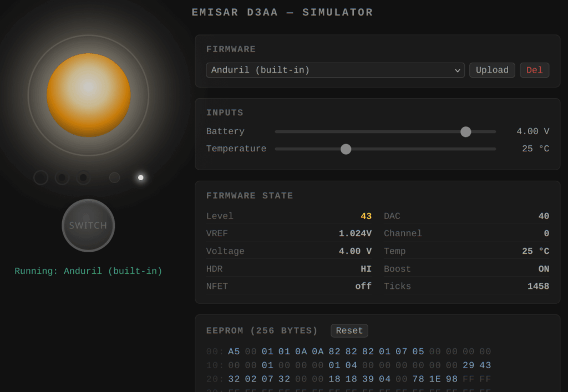Click the brightly lit rightmost aux LED
The width and height of the screenshot is (568, 392).
(x=140, y=177)
